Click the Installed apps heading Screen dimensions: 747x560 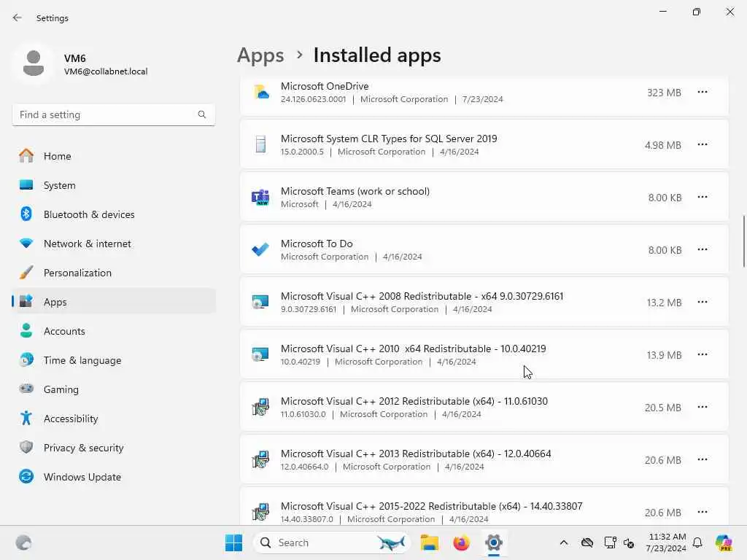click(x=377, y=55)
